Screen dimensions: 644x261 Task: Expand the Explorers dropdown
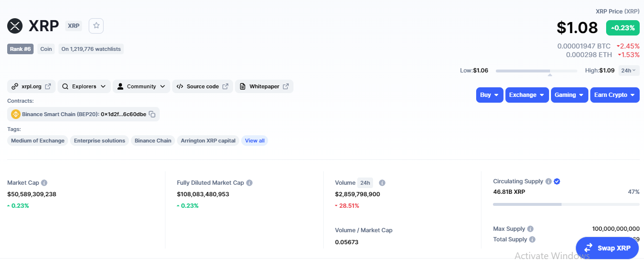(x=84, y=86)
